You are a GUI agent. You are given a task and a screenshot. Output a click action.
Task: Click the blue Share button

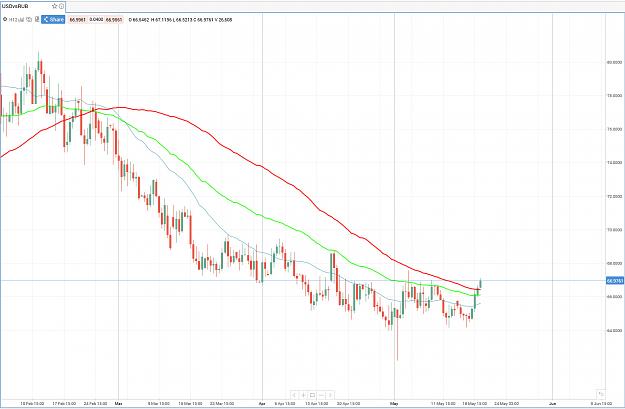click(x=53, y=19)
